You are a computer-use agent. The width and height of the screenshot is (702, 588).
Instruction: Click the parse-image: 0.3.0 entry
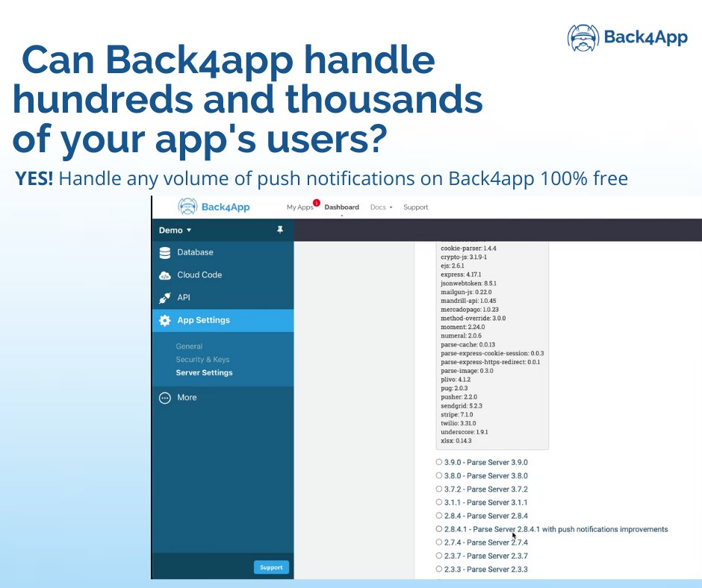pyautogui.click(x=467, y=371)
